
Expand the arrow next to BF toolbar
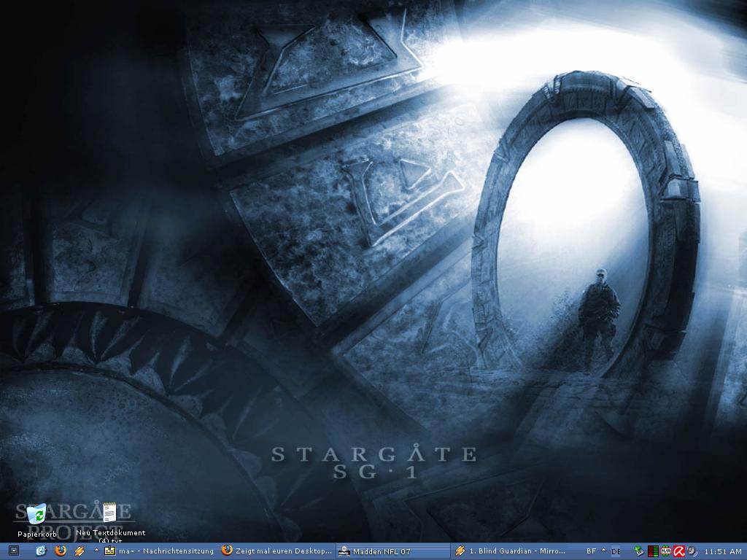pos(603,550)
